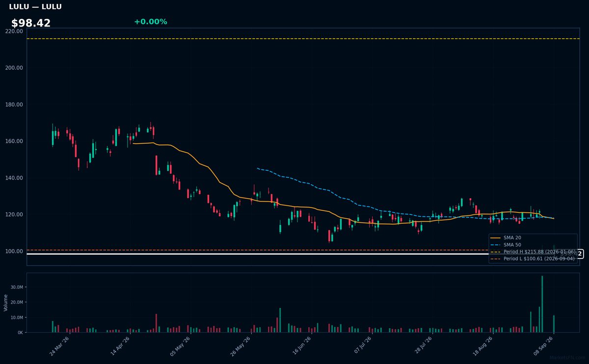Click the 140.00 price axis label
The image size is (589, 364).
[x=14, y=178]
